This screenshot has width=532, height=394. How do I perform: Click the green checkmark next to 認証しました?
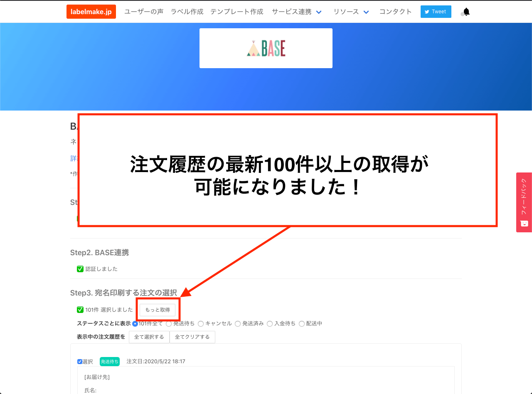(x=80, y=269)
